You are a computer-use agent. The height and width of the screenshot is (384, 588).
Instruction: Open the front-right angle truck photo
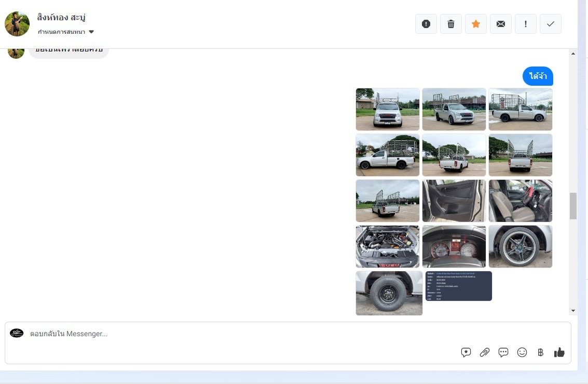click(x=454, y=109)
